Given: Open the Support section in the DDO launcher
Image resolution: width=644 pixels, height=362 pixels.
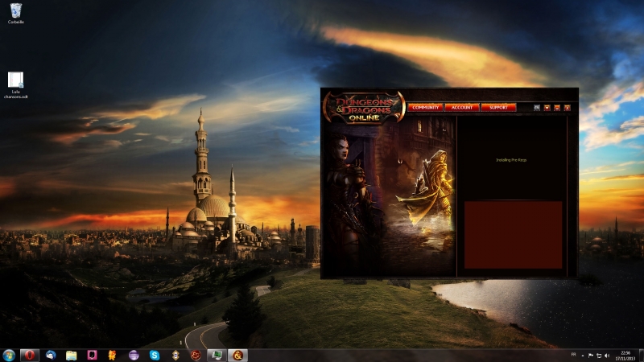Looking at the screenshot, I should pos(498,108).
